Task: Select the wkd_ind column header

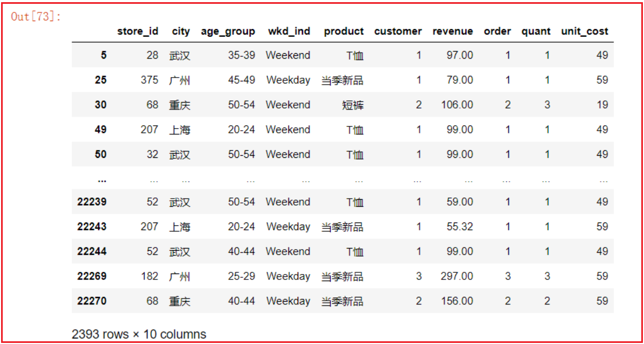Action: 289,31
